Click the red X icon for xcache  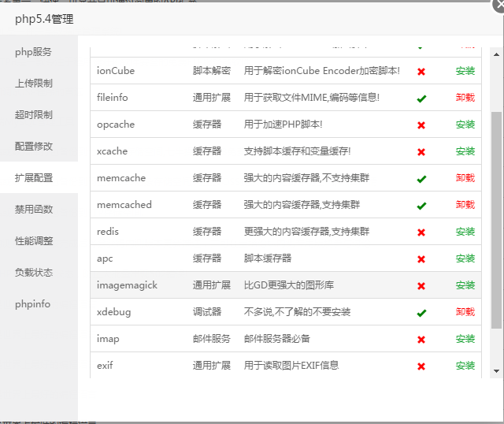(421, 152)
